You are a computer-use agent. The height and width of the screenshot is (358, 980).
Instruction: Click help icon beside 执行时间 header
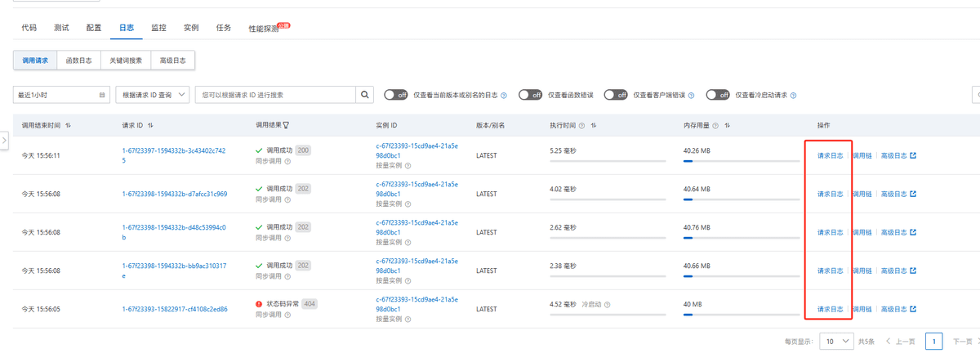tap(582, 125)
